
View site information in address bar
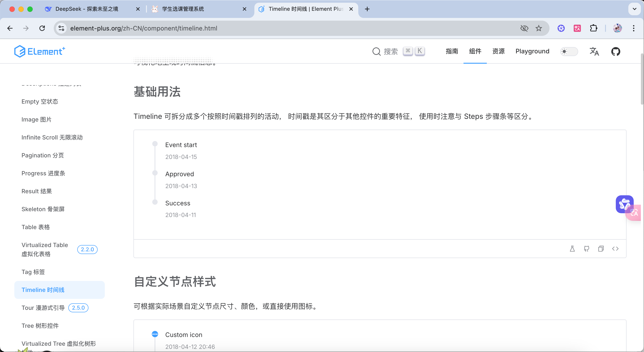pos(61,28)
